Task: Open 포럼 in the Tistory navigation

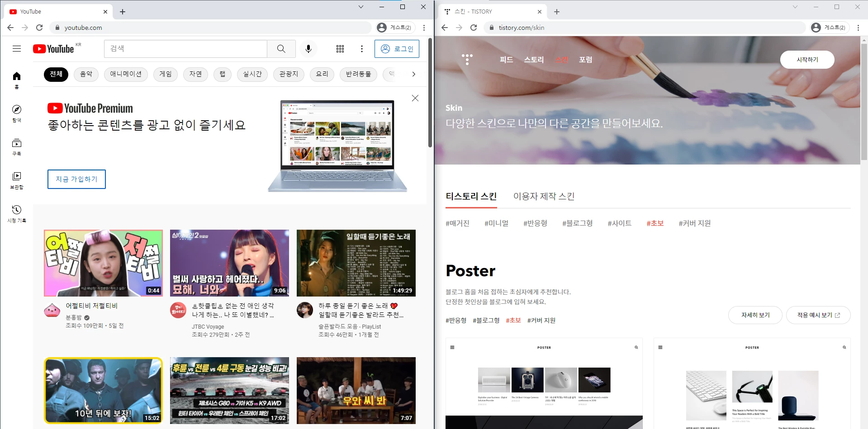Action: tap(586, 60)
